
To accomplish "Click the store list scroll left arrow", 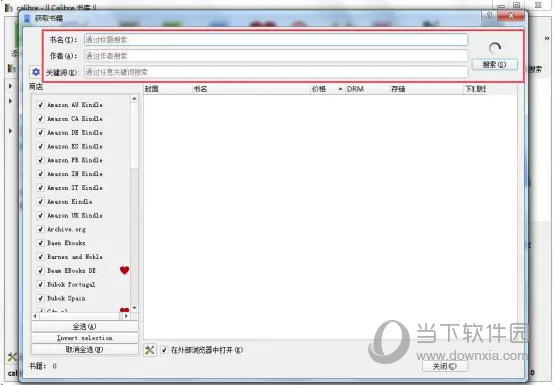I will tap(35, 316).
